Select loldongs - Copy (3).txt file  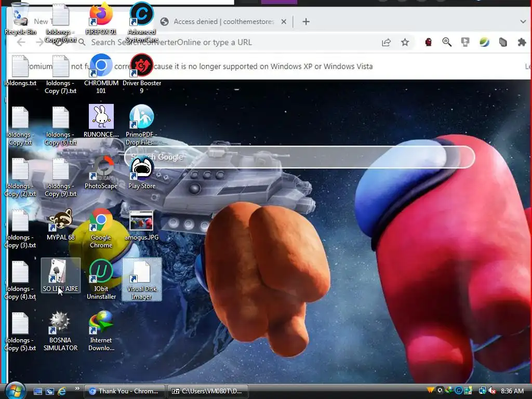(x=20, y=229)
